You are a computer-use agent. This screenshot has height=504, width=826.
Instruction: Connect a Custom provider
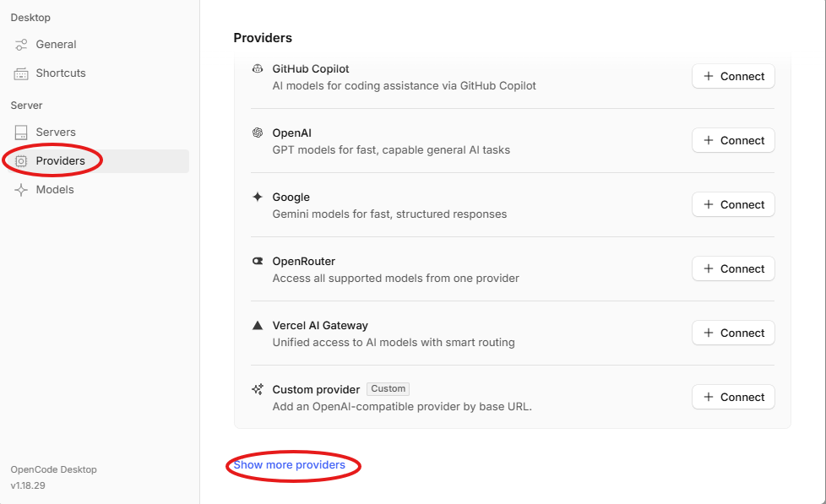(x=733, y=398)
